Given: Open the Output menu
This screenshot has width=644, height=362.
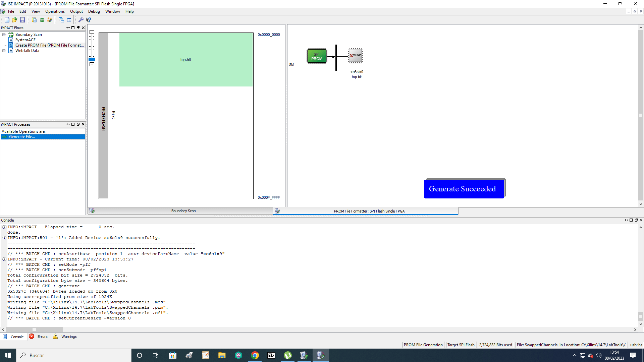Looking at the screenshot, I should [x=76, y=11].
